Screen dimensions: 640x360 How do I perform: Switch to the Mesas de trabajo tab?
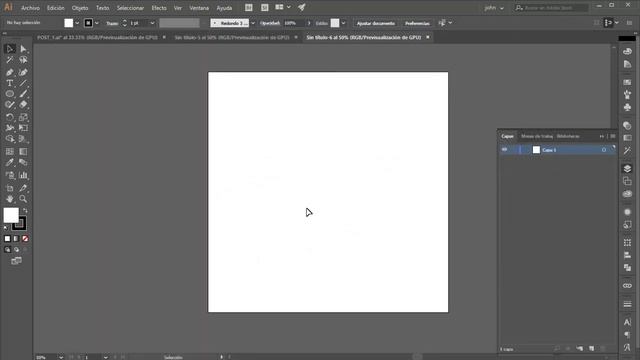(537, 136)
